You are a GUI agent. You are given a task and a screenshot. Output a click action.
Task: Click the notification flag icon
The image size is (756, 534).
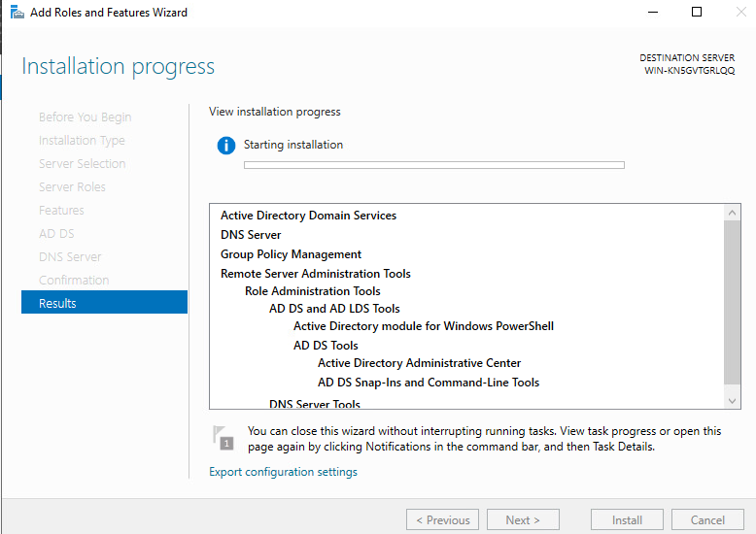click(223, 438)
